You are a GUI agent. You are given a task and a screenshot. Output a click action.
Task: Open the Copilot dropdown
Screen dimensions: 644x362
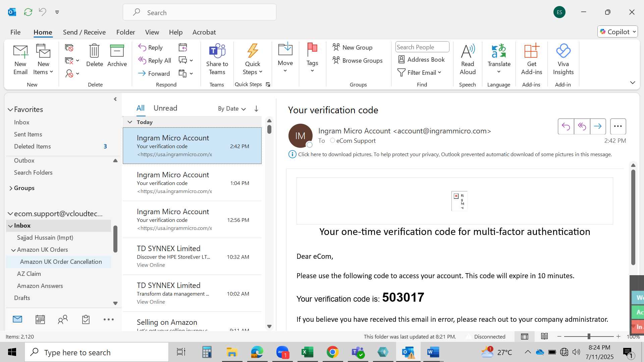click(x=618, y=32)
